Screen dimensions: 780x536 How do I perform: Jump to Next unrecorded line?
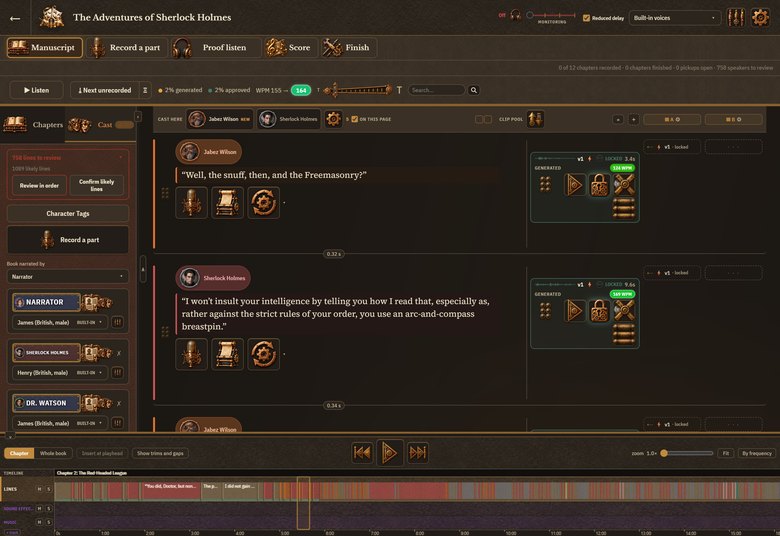[104, 90]
